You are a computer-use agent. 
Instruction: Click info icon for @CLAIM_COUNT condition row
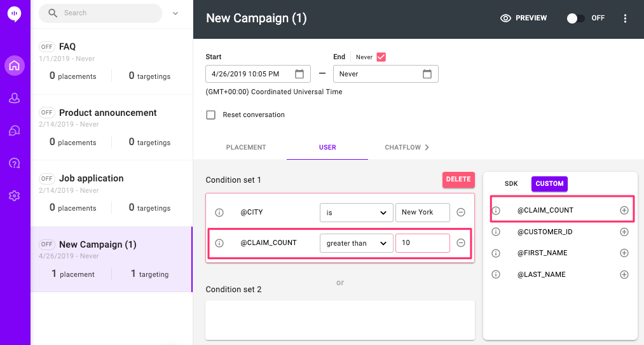pos(219,243)
